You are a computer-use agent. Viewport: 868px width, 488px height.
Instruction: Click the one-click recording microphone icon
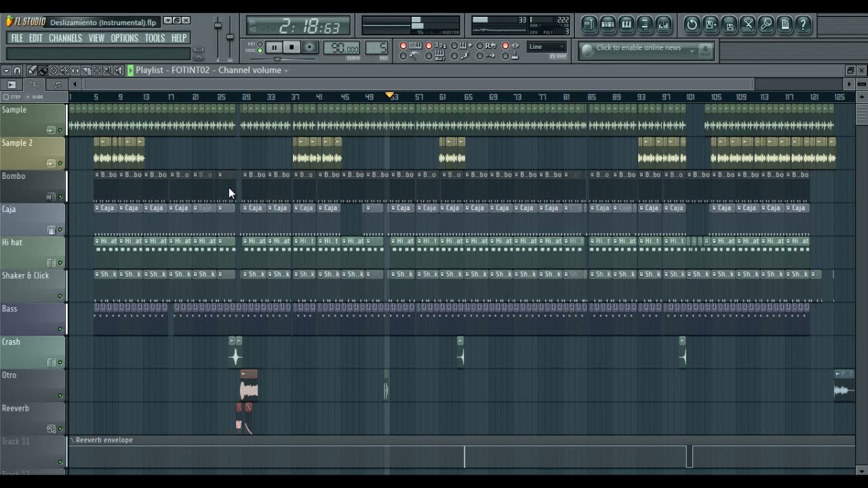point(766,25)
